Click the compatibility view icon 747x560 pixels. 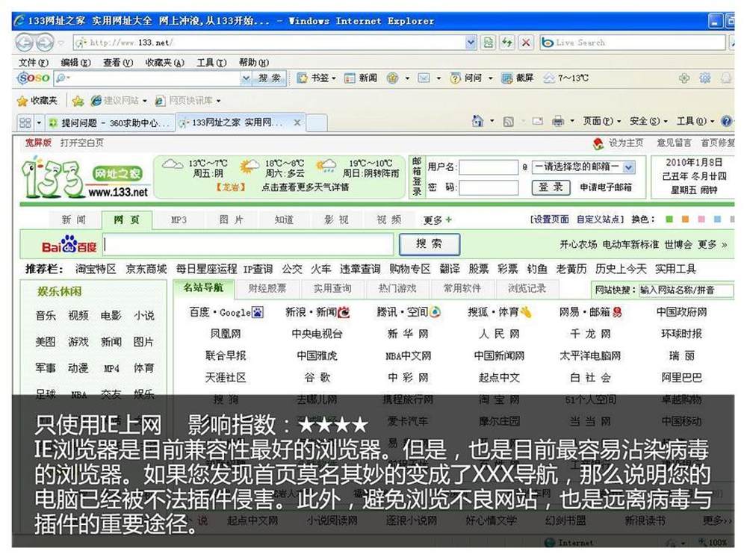click(489, 43)
